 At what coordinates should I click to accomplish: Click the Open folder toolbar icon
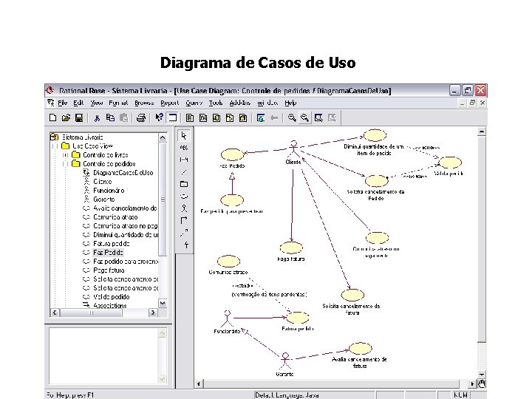click(x=66, y=117)
